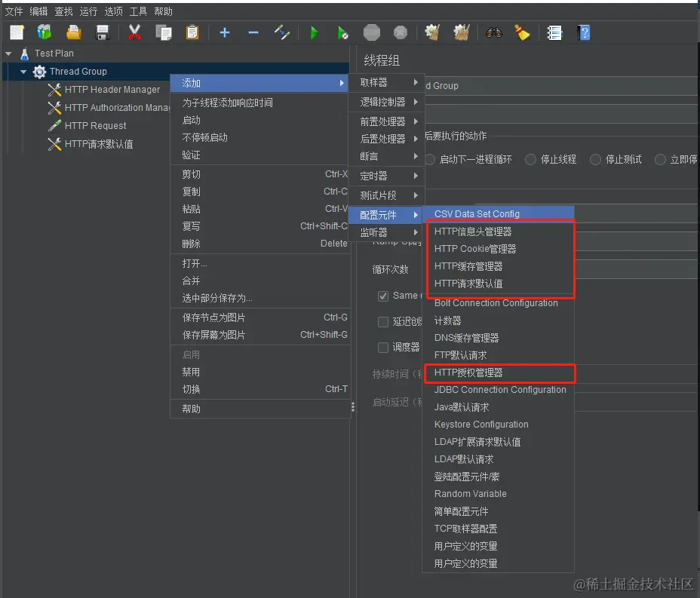Select JDBC Connection Configuration menu item

point(498,390)
